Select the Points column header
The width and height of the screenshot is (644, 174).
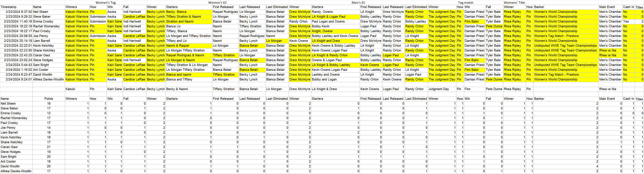[x=48, y=99]
